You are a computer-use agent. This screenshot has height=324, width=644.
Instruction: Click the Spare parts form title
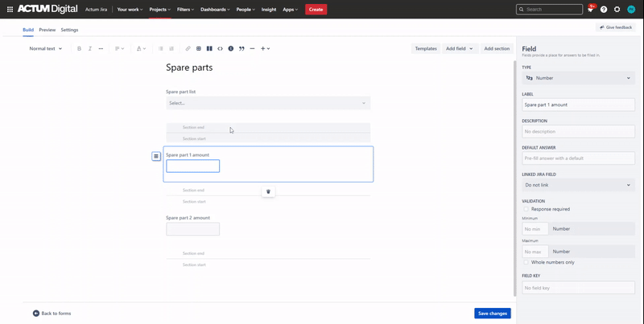pos(189,68)
